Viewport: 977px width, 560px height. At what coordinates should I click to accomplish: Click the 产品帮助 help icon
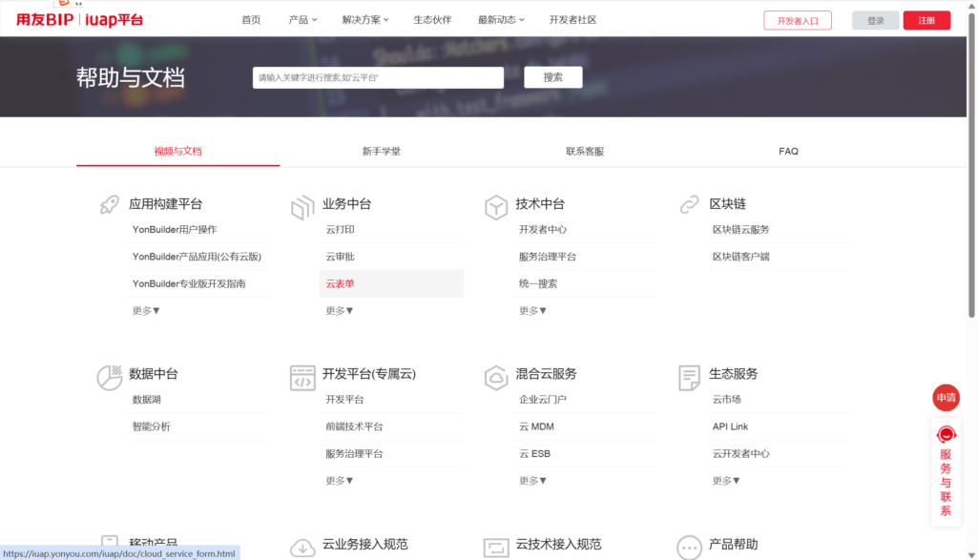689,547
